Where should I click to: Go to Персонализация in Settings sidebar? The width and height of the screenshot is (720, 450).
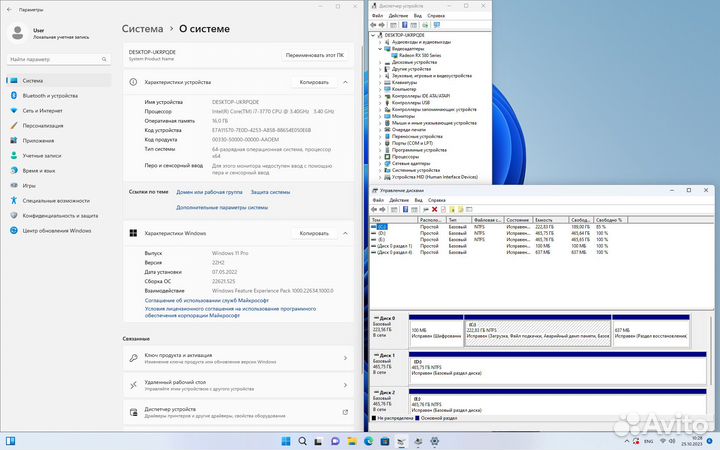click(x=43, y=126)
